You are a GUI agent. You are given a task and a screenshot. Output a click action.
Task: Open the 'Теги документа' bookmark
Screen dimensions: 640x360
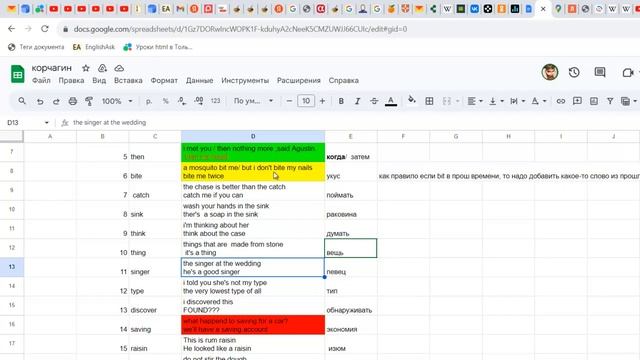36,47
